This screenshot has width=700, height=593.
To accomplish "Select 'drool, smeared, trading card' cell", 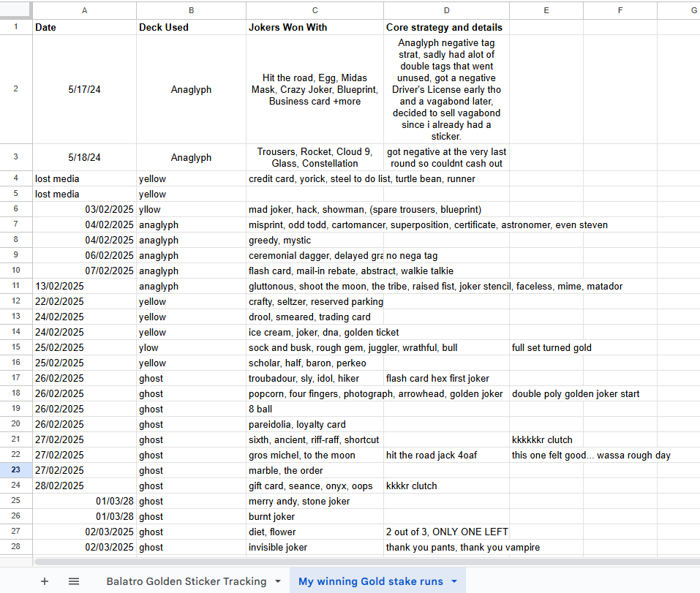I will [315, 317].
